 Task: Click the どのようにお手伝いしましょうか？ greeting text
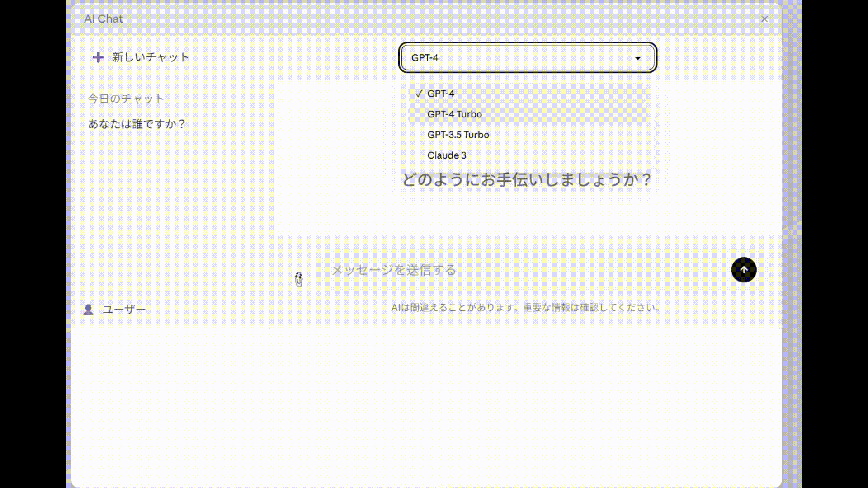(x=527, y=180)
